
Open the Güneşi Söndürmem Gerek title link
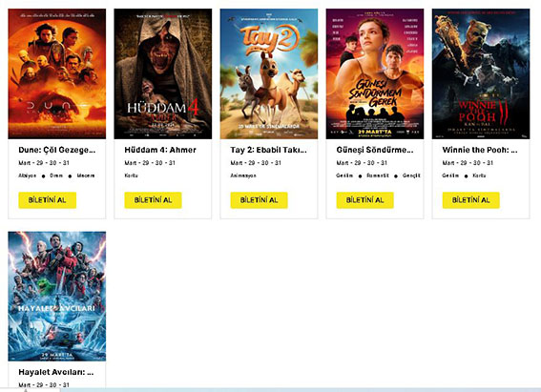point(375,150)
